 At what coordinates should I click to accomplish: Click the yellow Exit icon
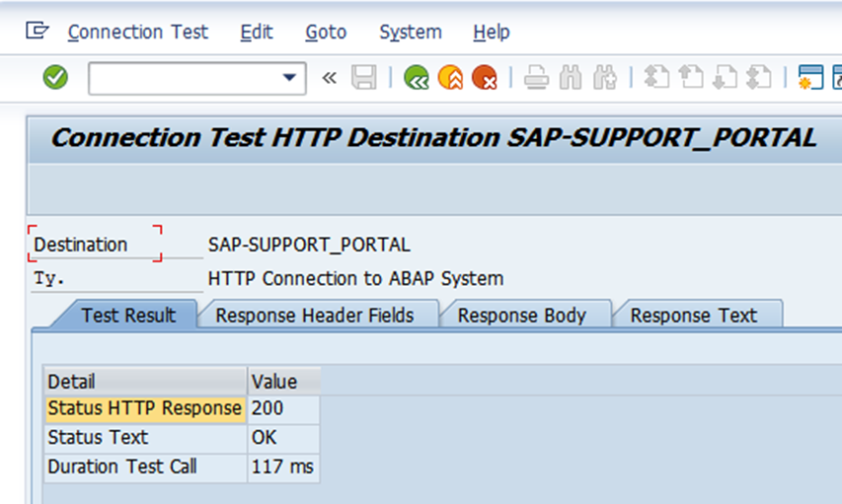click(450, 77)
